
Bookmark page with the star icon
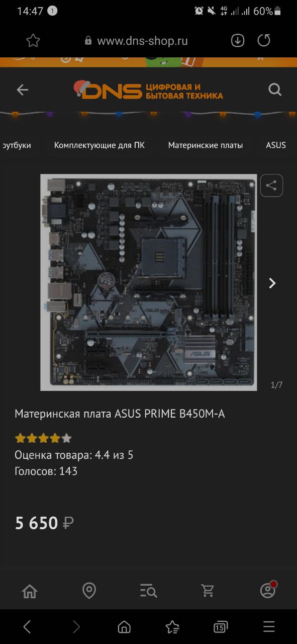coord(33,41)
